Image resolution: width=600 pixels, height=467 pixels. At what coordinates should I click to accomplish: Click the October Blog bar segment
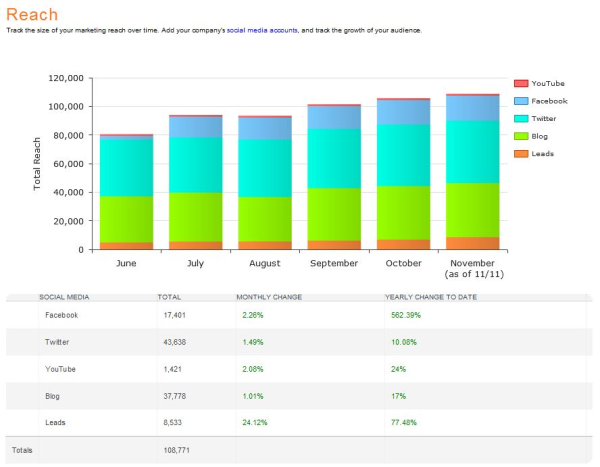click(404, 212)
